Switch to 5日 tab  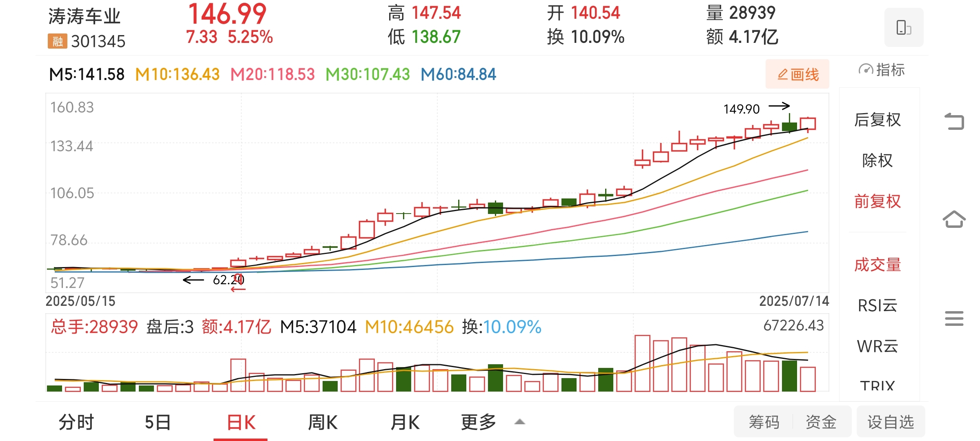click(x=158, y=422)
